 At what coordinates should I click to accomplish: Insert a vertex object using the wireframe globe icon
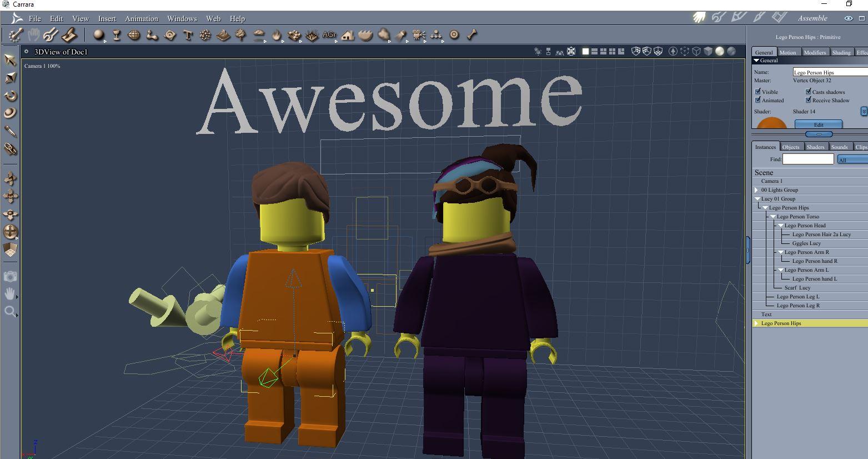[x=134, y=35]
